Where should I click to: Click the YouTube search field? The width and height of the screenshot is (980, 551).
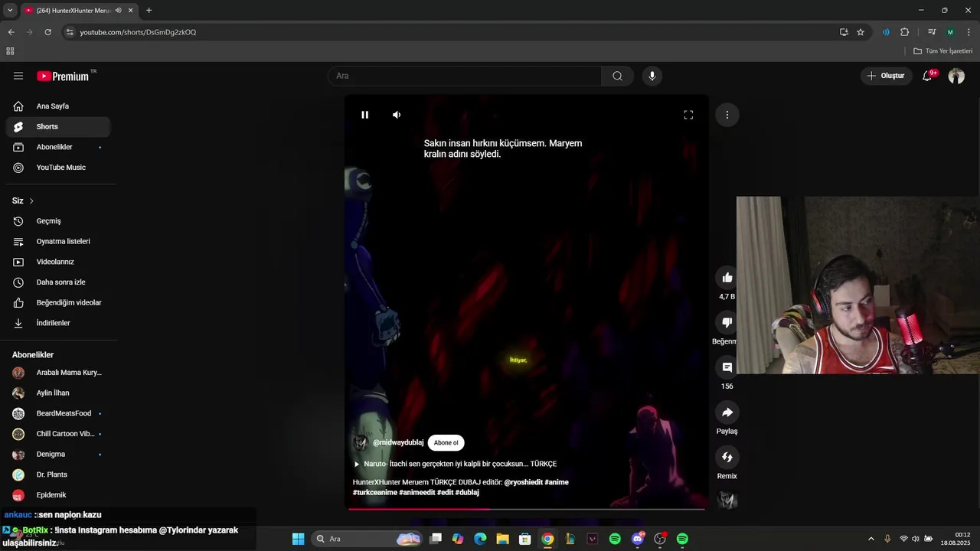click(x=465, y=76)
